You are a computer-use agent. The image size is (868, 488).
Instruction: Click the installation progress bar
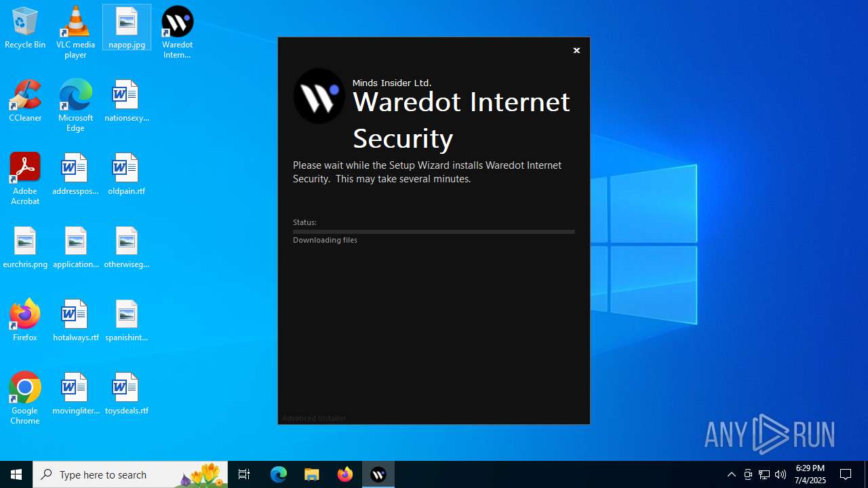[434, 232]
